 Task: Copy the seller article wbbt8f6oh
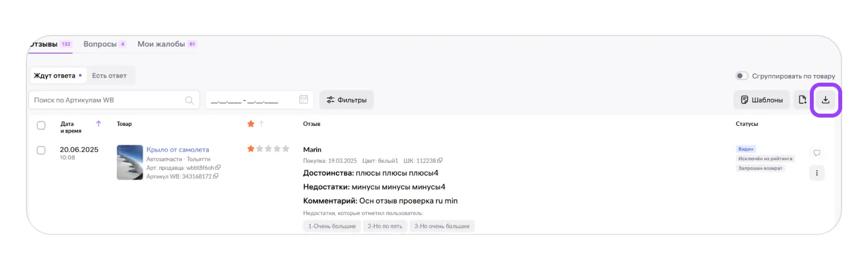tap(218, 168)
